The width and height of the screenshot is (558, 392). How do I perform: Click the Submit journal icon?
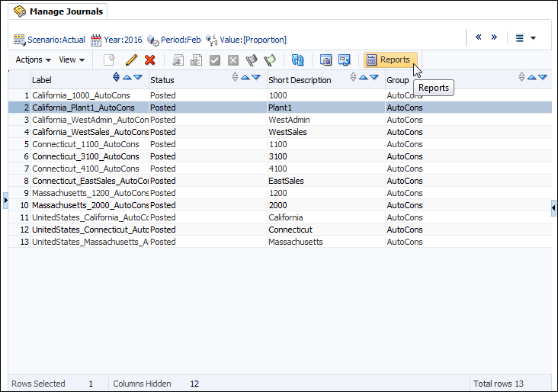pos(178,59)
